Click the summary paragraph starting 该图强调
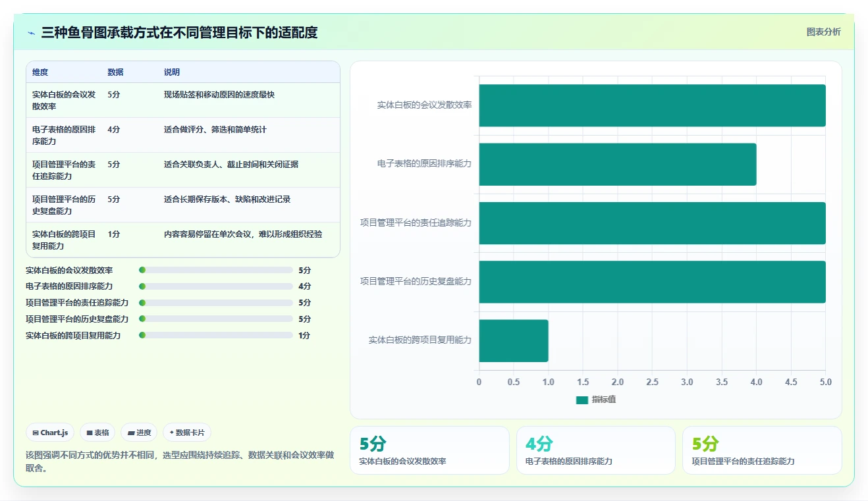 coord(180,461)
